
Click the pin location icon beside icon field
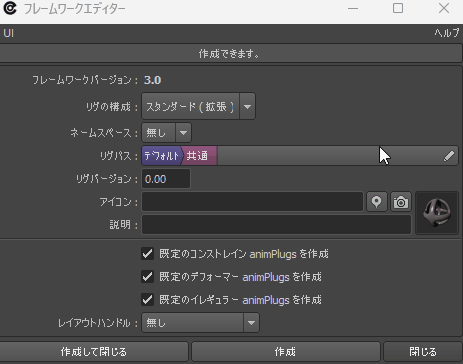tap(377, 202)
